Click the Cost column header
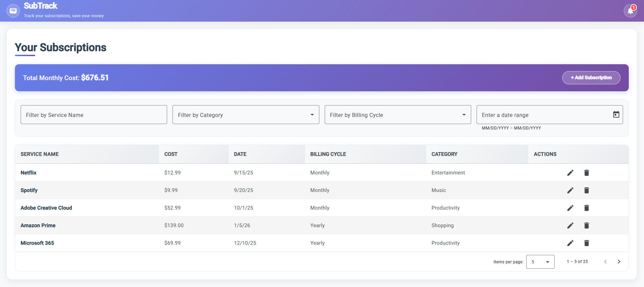Screen dimensions: 644x287 171,154
